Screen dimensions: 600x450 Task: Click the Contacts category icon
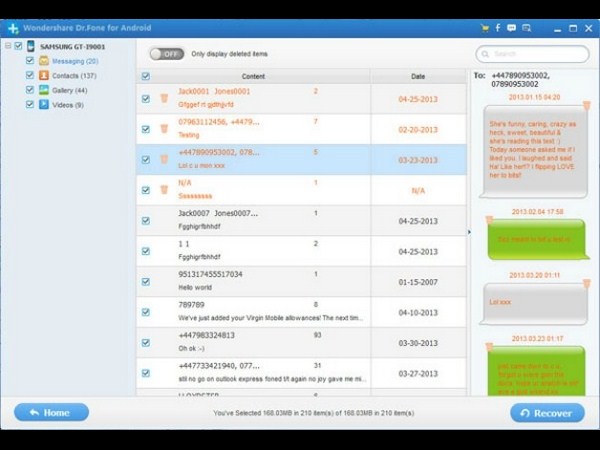click(x=44, y=75)
